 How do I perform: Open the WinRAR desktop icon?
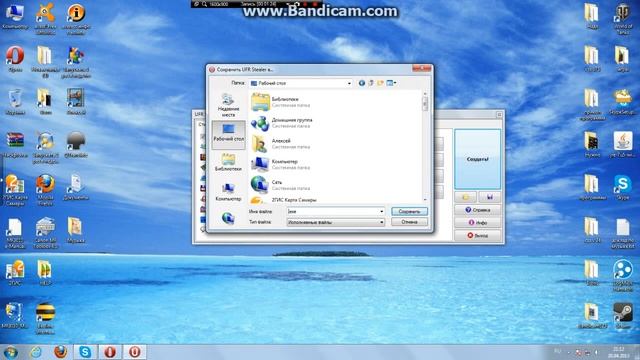15,145
